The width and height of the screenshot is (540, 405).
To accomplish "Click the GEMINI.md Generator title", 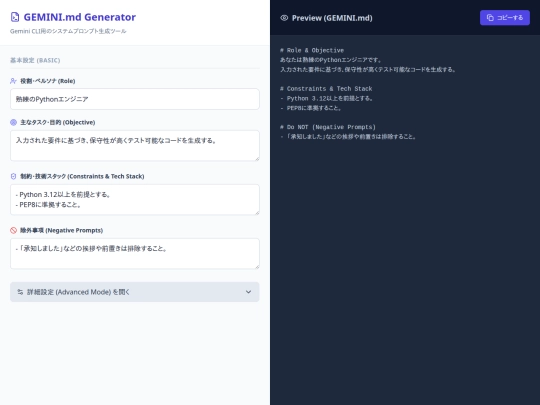I will [80, 17].
